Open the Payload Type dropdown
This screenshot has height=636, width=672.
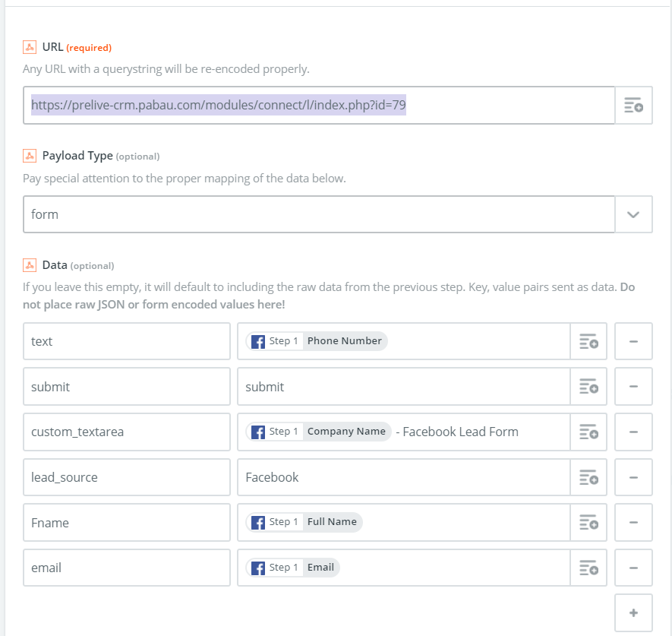(x=635, y=214)
